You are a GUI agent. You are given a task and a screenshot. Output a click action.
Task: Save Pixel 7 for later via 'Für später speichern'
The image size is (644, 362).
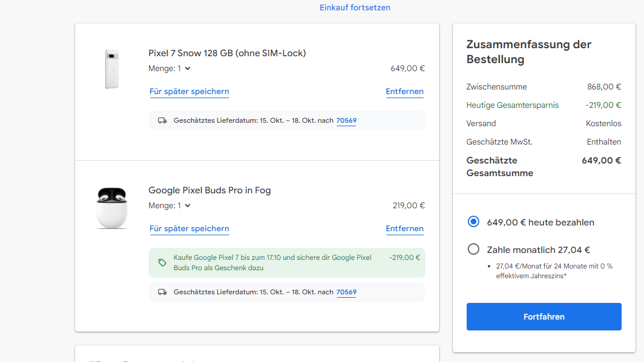click(x=189, y=92)
